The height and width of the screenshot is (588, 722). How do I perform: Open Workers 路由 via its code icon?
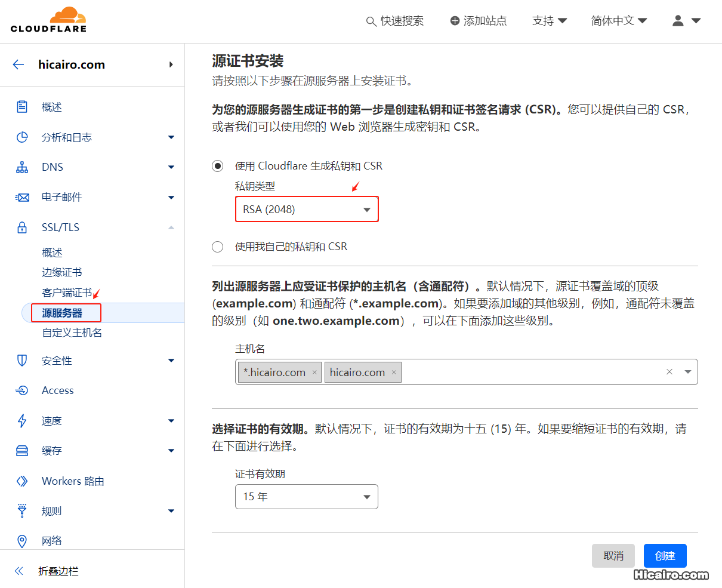pyautogui.click(x=22, y=481)
